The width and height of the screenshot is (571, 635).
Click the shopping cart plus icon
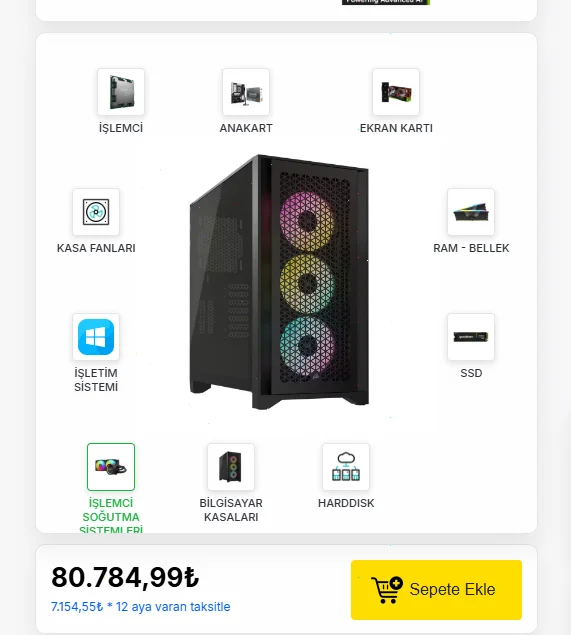pyautogui.click(x=387, y=590)
